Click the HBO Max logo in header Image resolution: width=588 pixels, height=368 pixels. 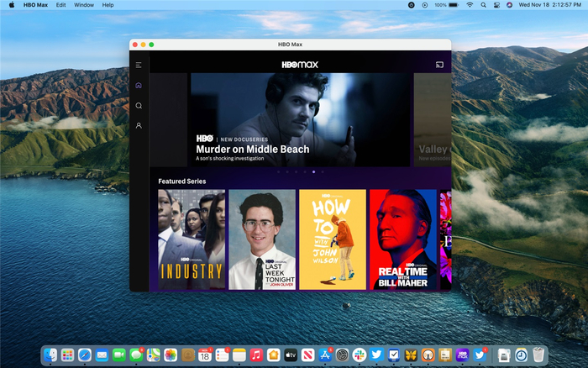click(299, 65)
